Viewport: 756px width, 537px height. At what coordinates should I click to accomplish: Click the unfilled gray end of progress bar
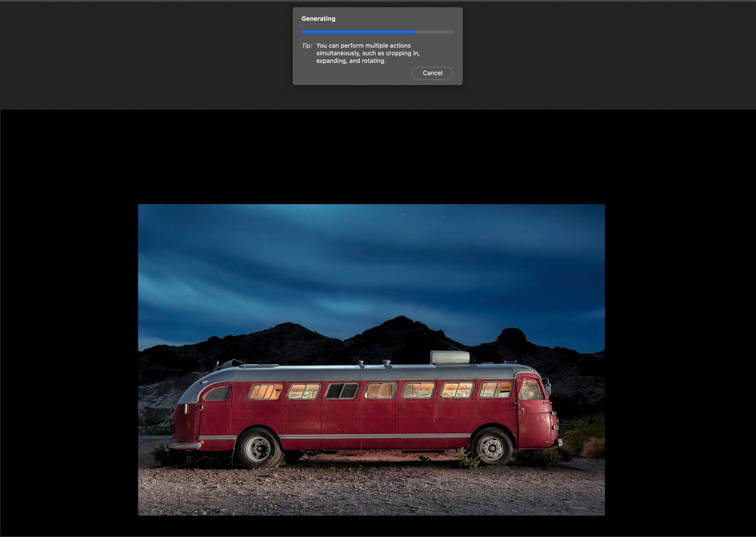tap(435, 32)
